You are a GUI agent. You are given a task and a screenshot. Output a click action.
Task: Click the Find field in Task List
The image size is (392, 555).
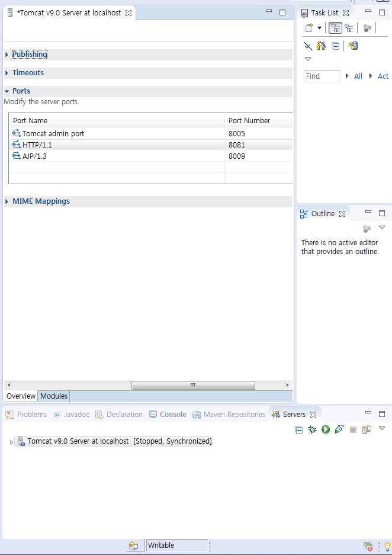[x=322, y=76]
